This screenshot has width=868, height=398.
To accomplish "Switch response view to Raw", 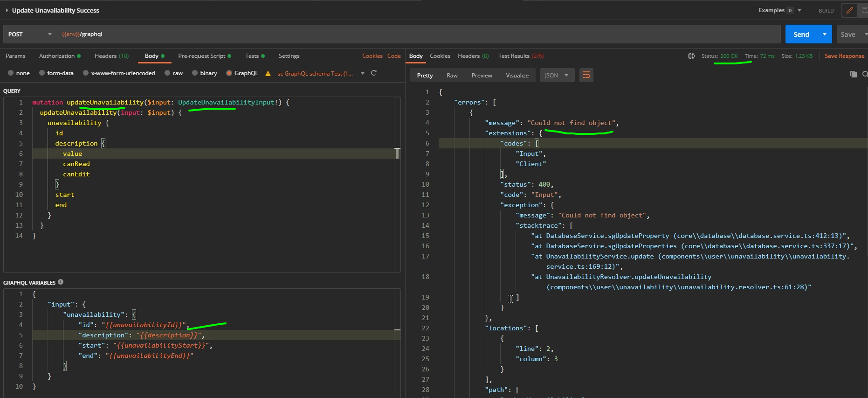I will (452, 75).
